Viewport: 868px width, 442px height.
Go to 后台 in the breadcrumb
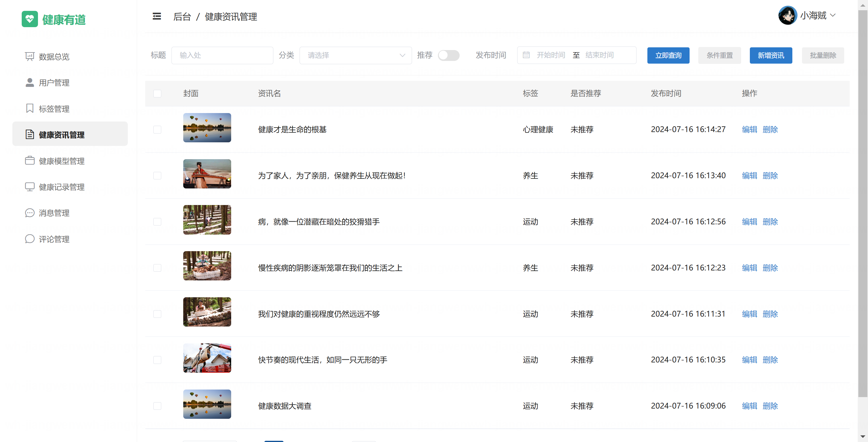pos(182,17)
